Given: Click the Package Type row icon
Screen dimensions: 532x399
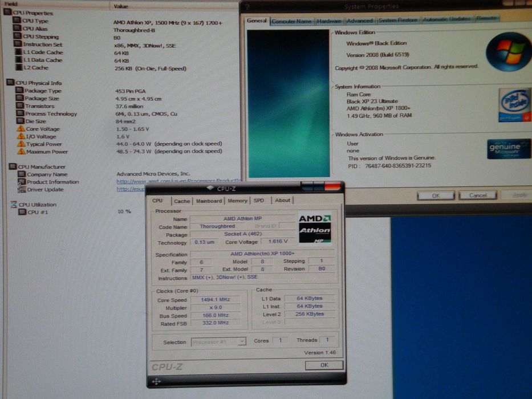Looking at the screenshot, I should tap(19, 90).
